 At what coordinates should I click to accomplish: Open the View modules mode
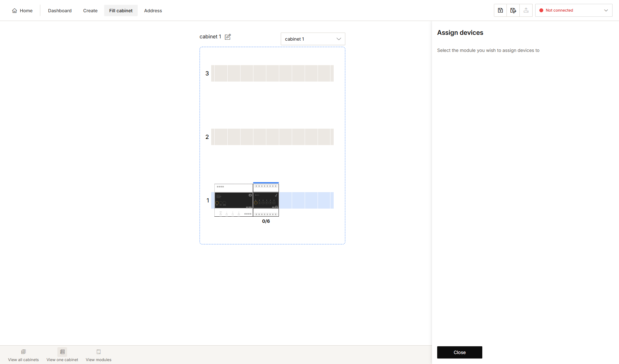(99, 355)
